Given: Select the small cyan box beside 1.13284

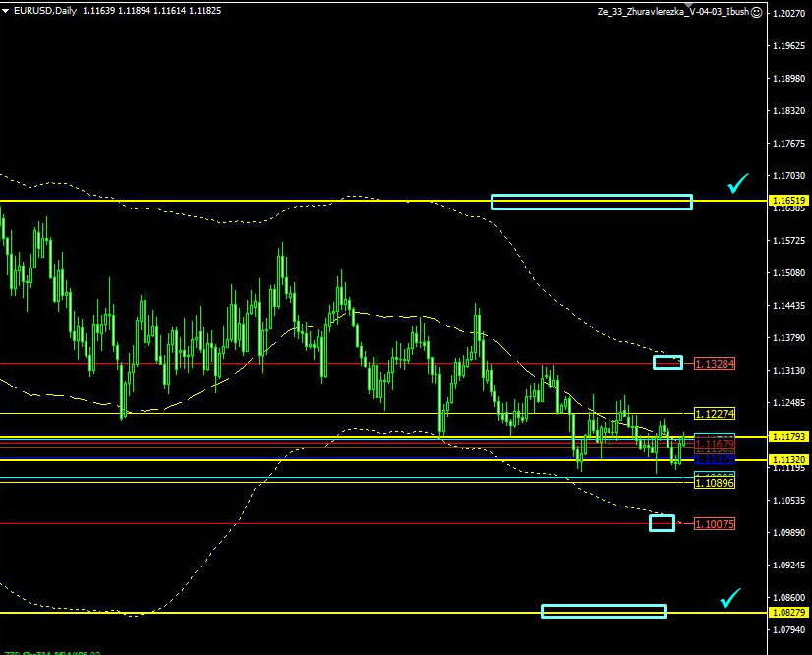Looking at the screenshot, I should (x=667, y=363).
